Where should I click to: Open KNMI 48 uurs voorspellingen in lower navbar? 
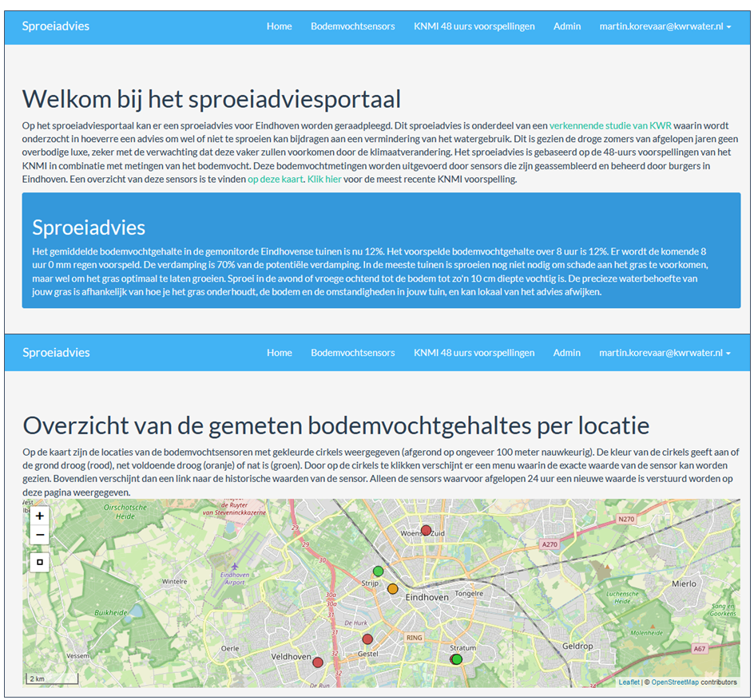[474, 353]
